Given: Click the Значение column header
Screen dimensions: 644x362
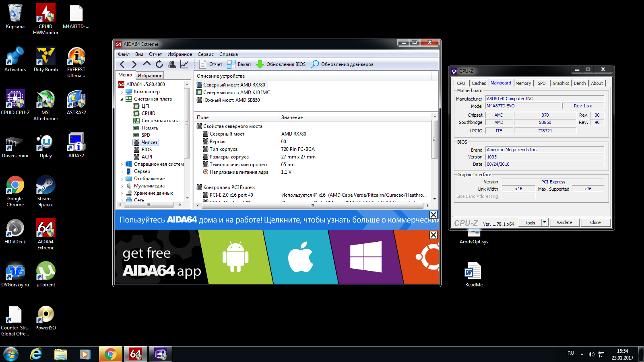Looking at the screenshot, I should [x=355, y=117].
